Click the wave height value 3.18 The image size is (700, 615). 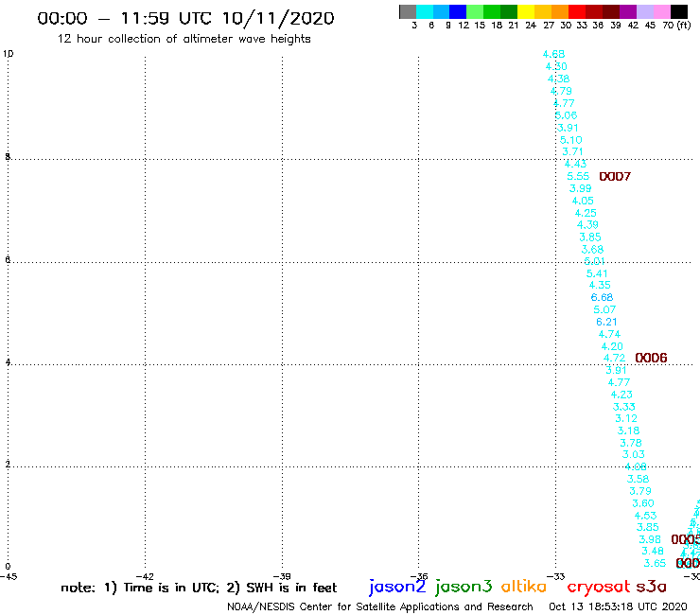[628, 430]
